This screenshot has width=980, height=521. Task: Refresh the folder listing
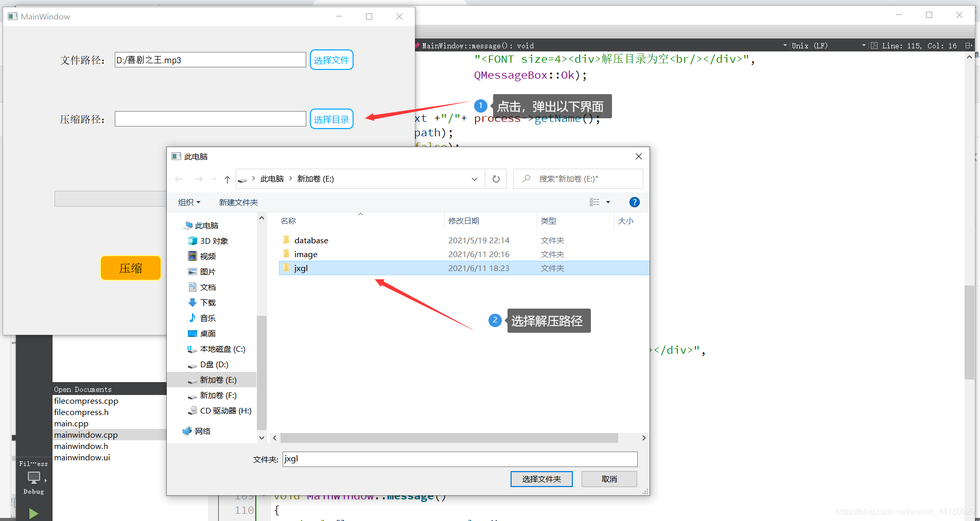[x=496, y=179]
